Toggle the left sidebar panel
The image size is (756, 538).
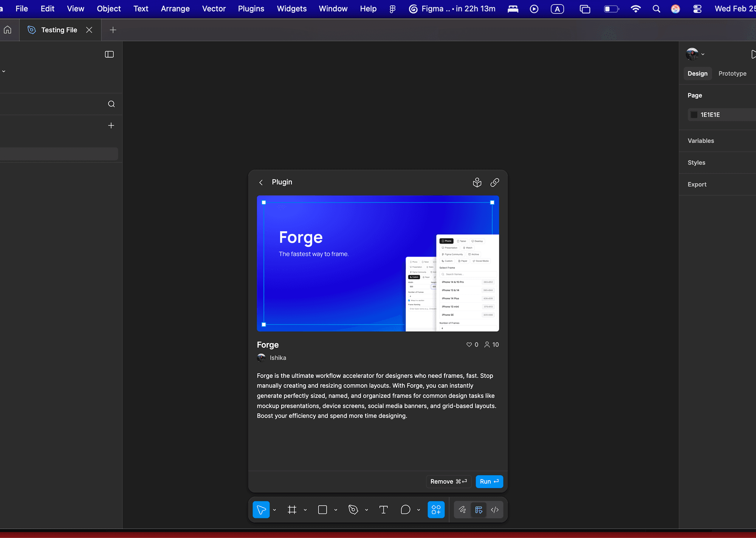(x=109, y=54)
